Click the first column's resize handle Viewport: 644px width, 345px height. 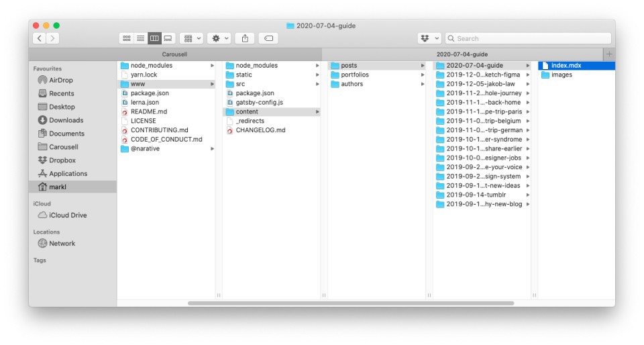219,295
